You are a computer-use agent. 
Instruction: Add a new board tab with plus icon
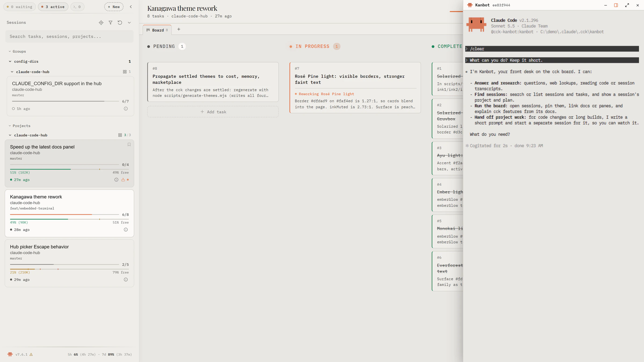pyautogui.click(x=179, y=29)
